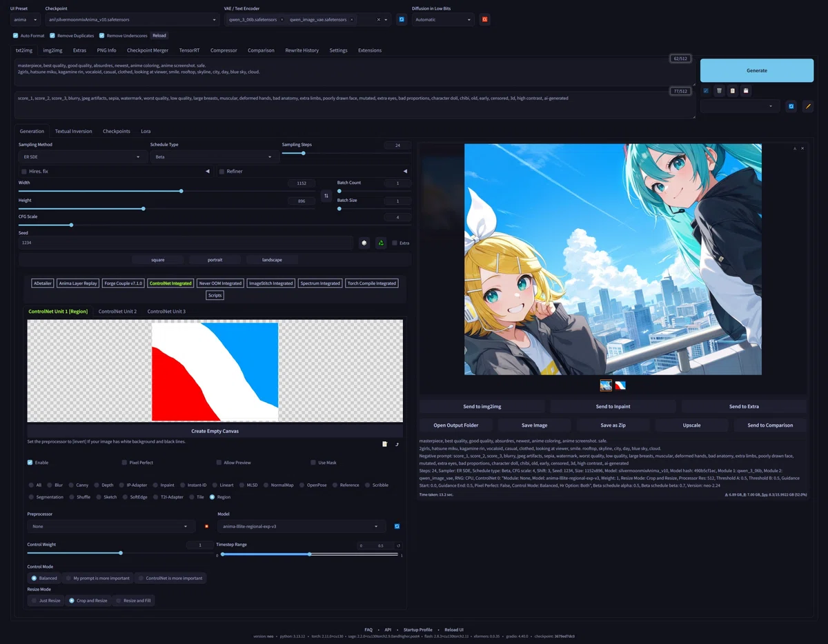Screen dimensions: 828x644
Task: Open the ControlNet Model dropdown
Action: (x=302, y=526)
